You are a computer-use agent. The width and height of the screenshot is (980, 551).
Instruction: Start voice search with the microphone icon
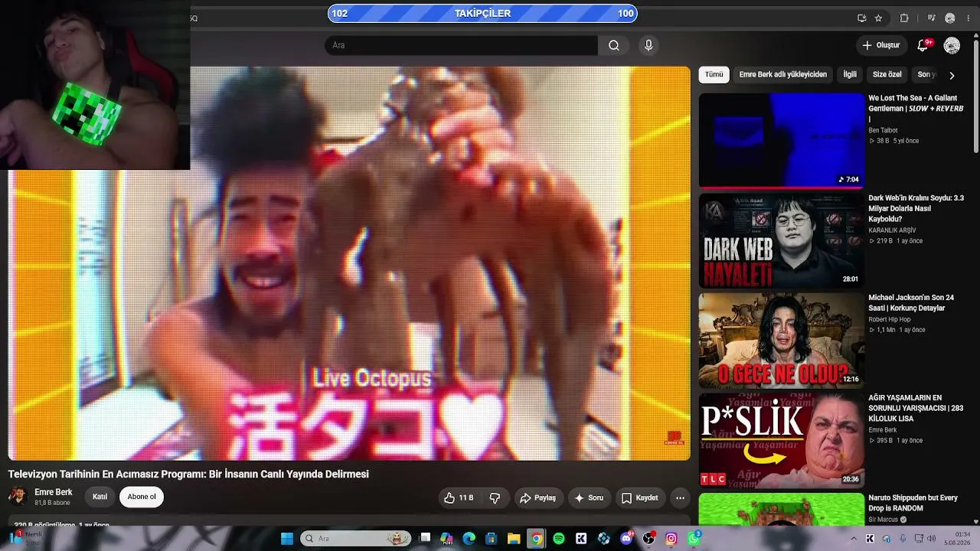[648, 45]
